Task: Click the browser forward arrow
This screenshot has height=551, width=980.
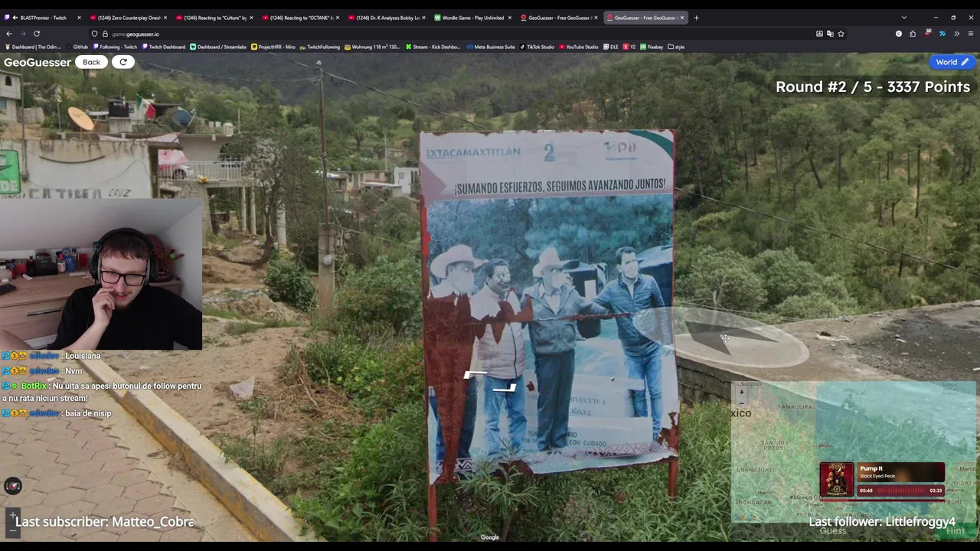Action: point(22,34)
